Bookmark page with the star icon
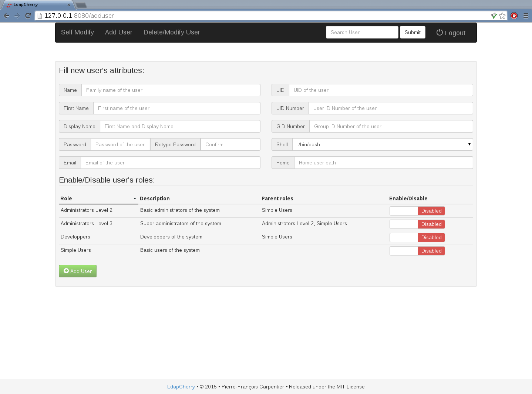The height and width of the screenshot is (394, 532). point(502,16)
